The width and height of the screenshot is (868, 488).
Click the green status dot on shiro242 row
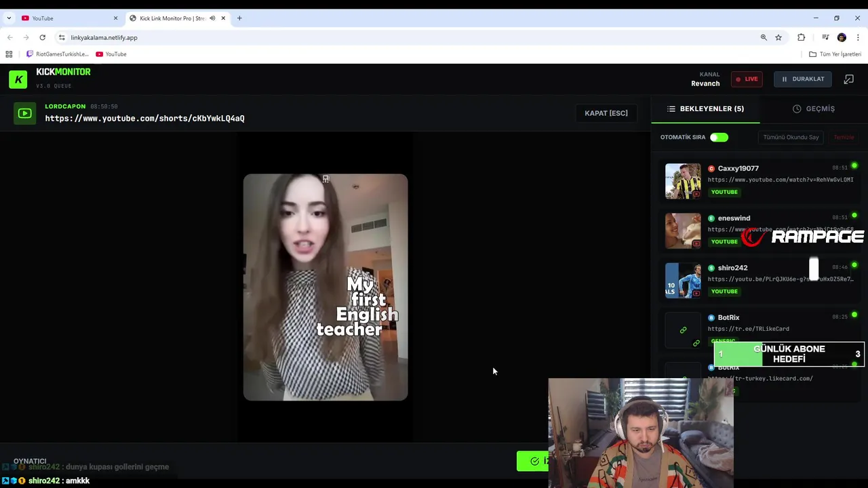pos(854,265)
